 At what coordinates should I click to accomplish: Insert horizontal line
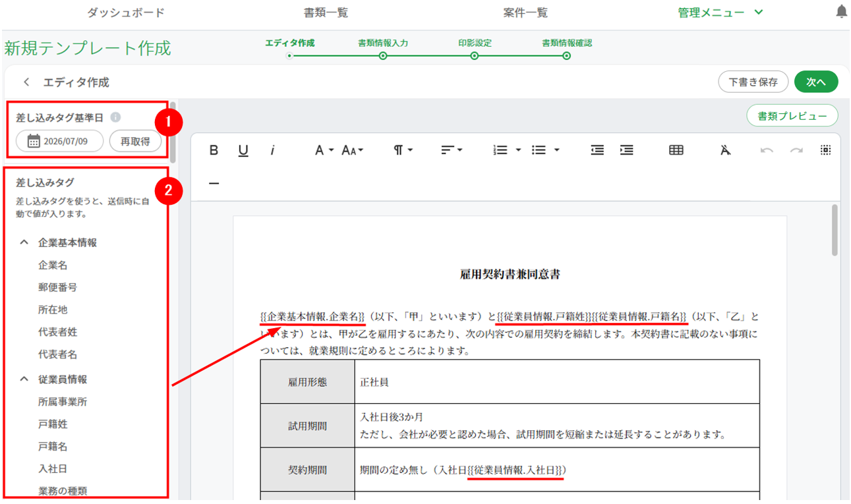tap(214, 183)
